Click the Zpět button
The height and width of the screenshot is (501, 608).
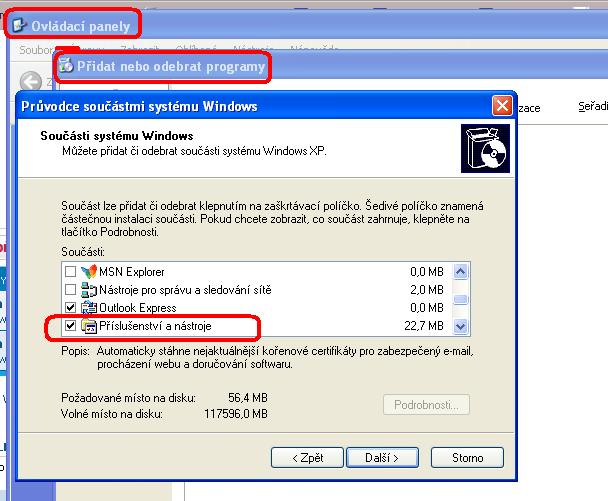tap(307, 458)
